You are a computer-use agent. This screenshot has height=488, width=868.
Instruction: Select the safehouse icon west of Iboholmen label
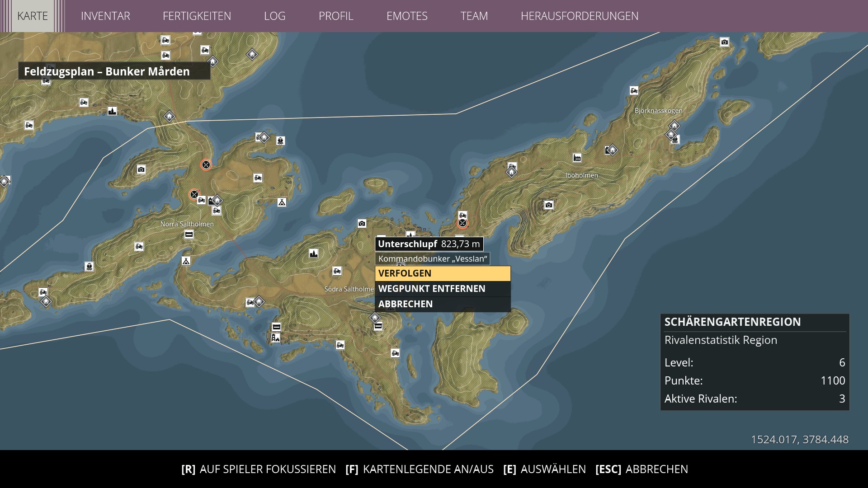(511, 172)
